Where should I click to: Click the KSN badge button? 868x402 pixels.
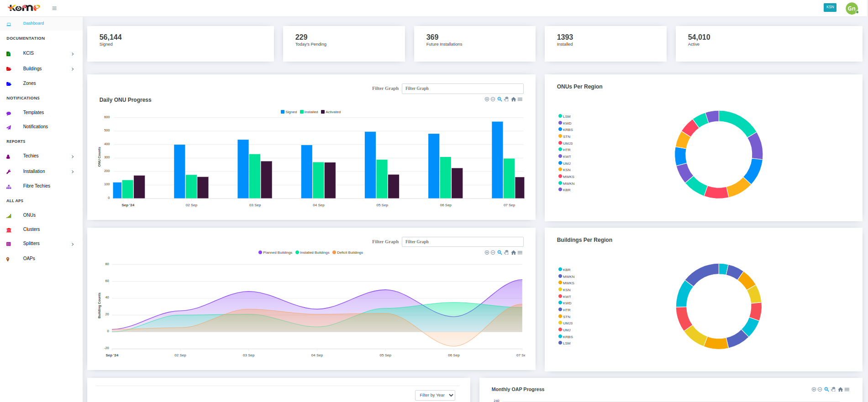830,7
